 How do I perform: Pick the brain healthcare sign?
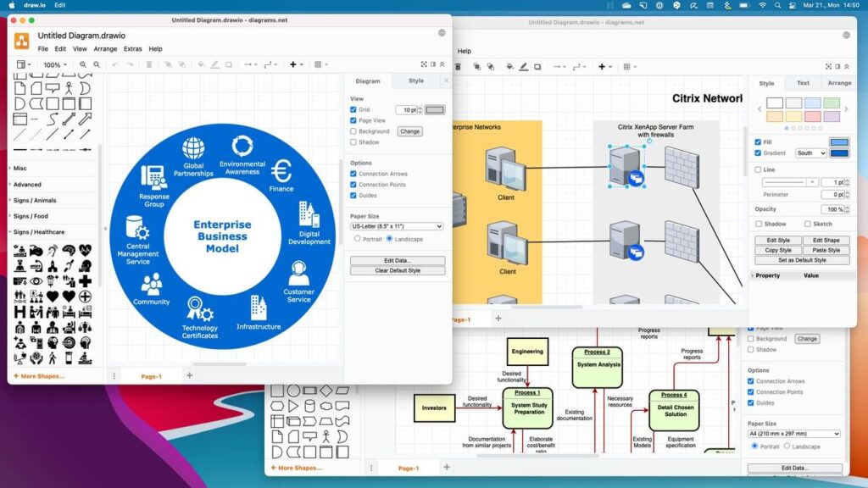(69, 251)
